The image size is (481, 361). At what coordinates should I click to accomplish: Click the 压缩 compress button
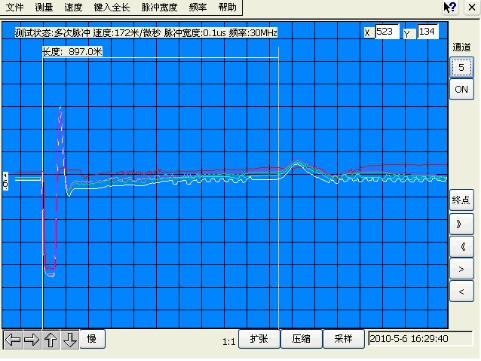pyautogui.click(x=301, y=339)
